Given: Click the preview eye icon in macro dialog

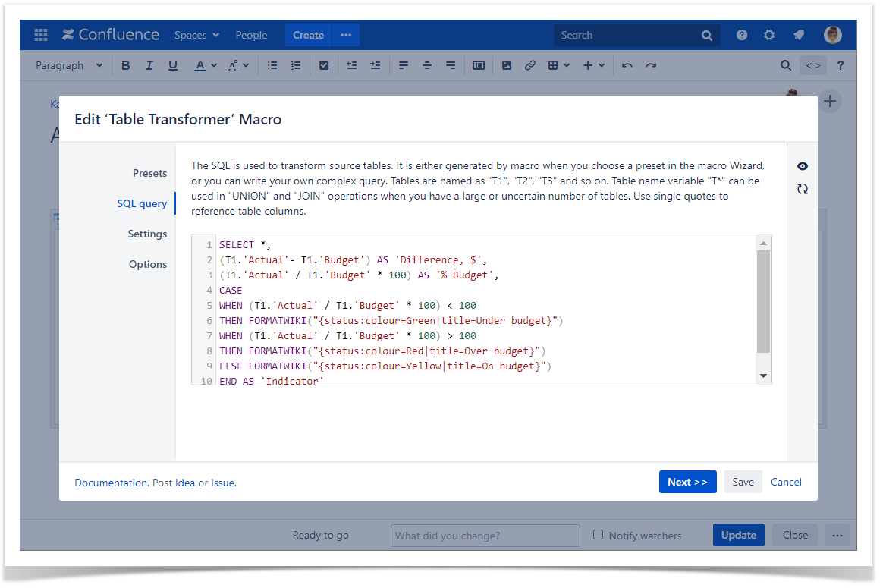Looking at the screenshot, I should click(x=802, y=166).
